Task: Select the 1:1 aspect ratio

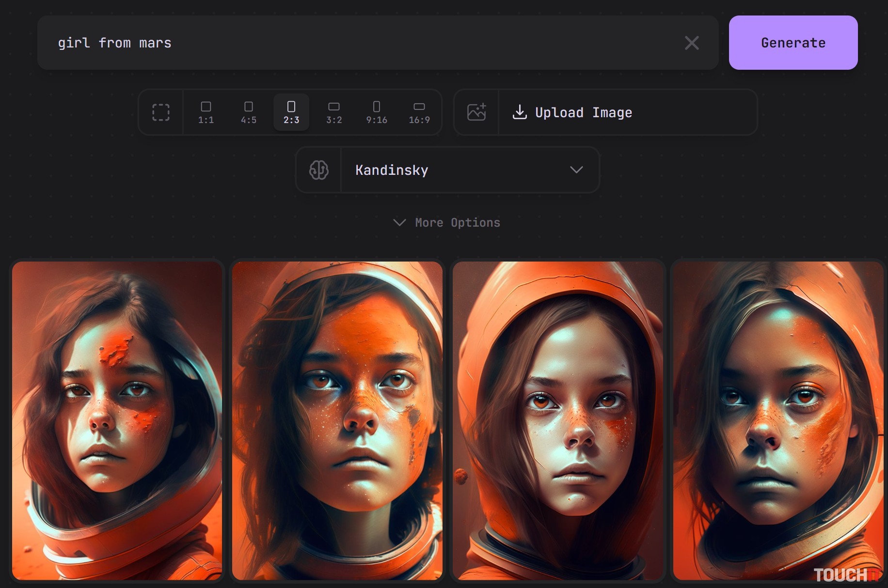Action: point(206,112)
